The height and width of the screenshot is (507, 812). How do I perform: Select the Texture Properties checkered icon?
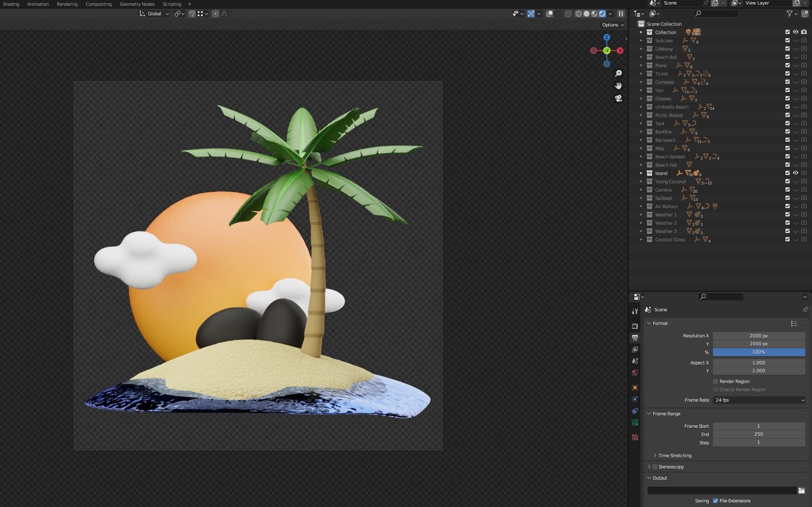coord(635,437)
